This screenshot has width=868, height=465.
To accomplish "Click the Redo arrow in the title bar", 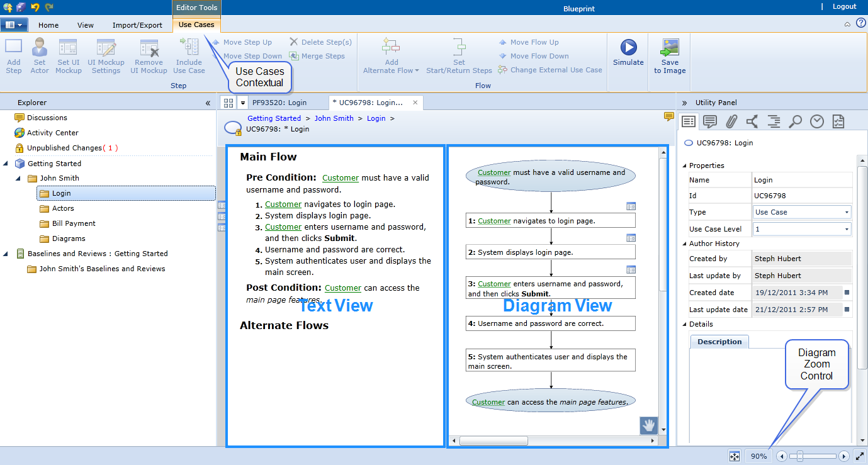I will pos(49,7).
